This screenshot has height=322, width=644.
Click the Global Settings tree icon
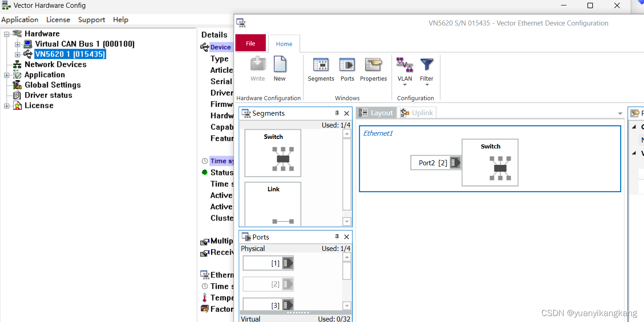tap(17, 85)
